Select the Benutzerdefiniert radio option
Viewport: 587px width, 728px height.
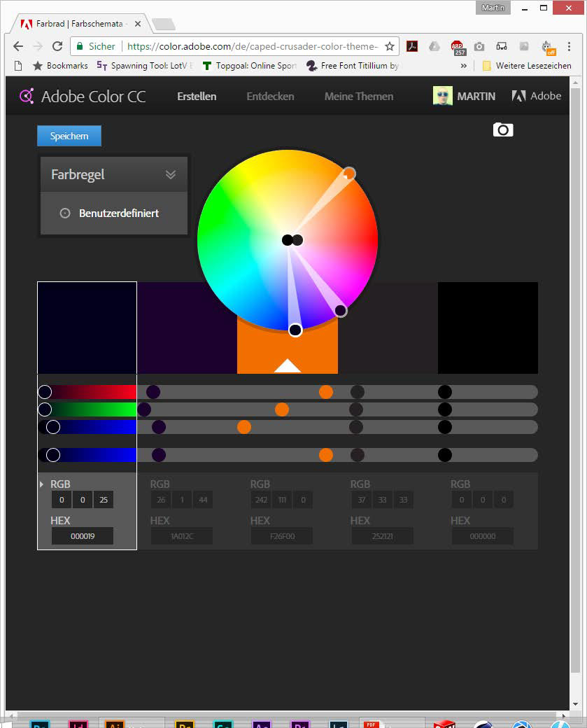(x=65, y=213)
